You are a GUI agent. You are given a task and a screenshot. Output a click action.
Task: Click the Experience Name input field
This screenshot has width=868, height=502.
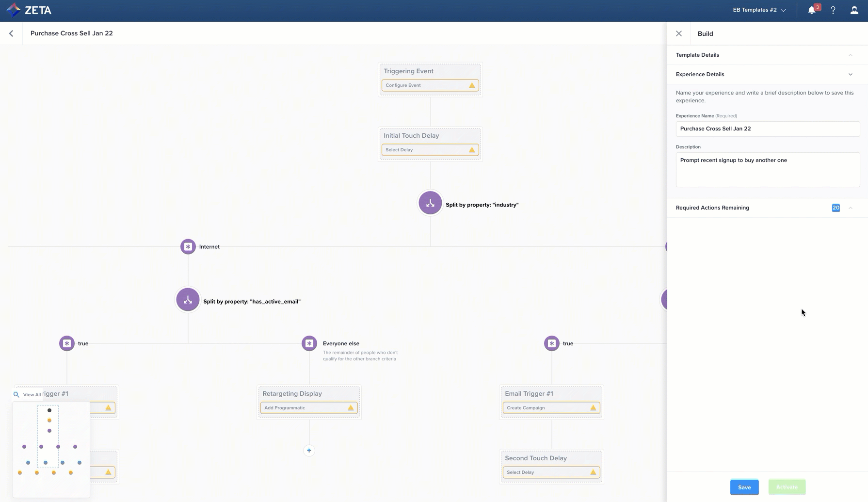coord(767,129)
